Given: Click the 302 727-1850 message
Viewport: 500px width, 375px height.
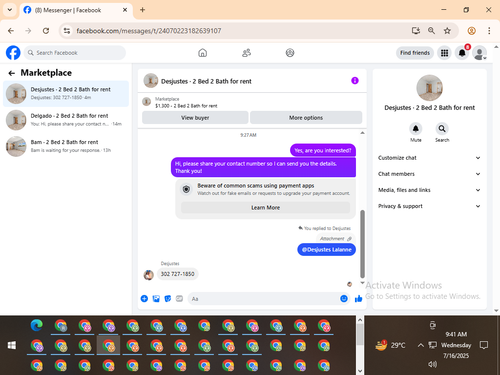Looking at the screenshot, I should click(x=177, y=274).
